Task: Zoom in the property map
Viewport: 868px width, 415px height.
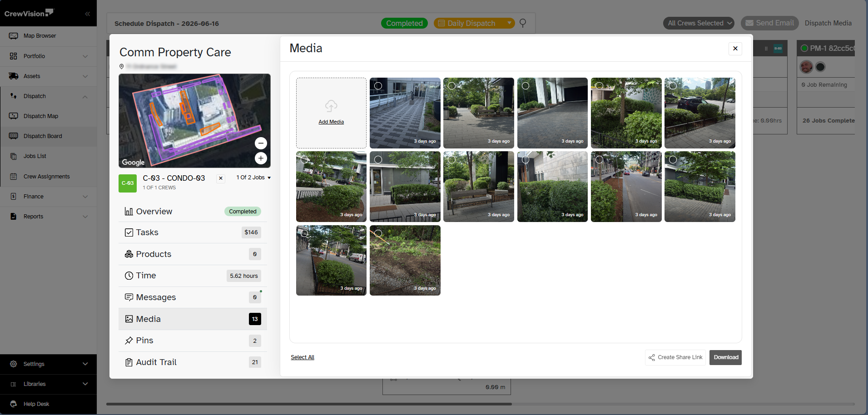Action: point(261,158)
